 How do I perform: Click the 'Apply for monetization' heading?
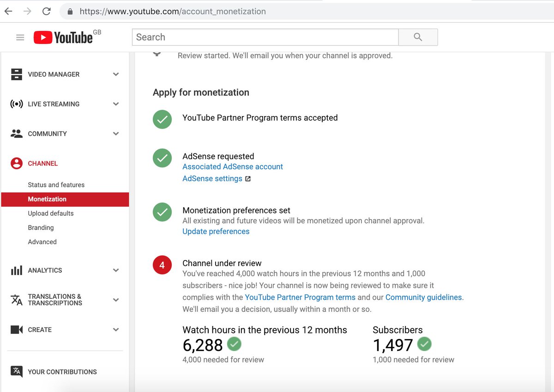click(201, 93)
